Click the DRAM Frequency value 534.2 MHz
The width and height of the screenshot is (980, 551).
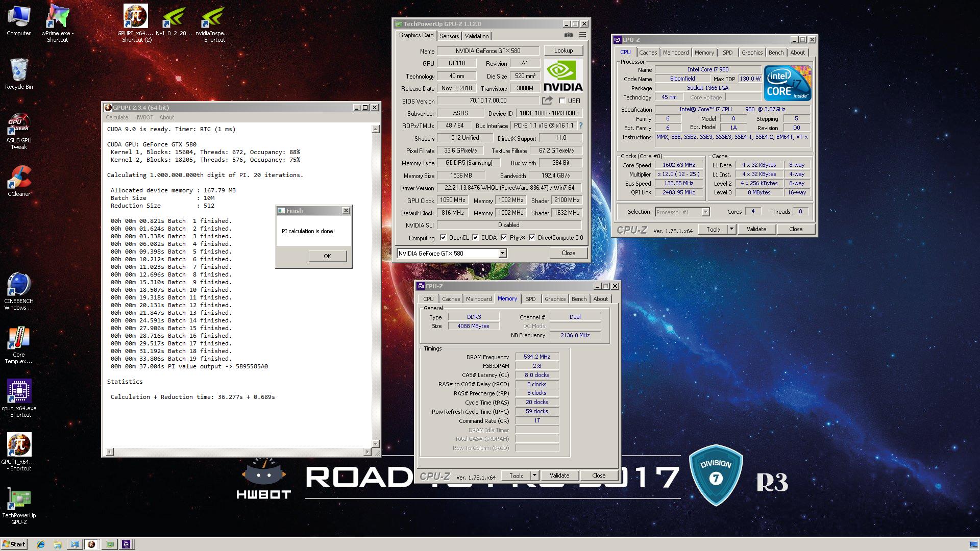537,357
